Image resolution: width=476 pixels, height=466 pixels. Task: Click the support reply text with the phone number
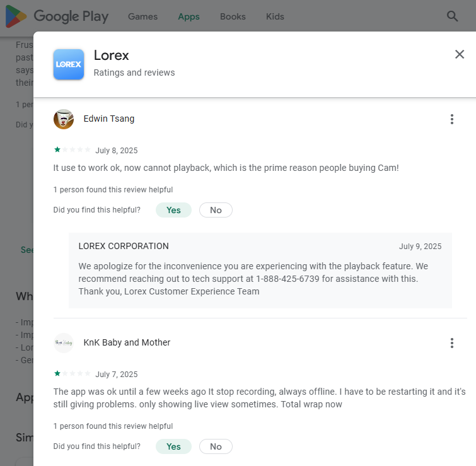pos(253,279)
